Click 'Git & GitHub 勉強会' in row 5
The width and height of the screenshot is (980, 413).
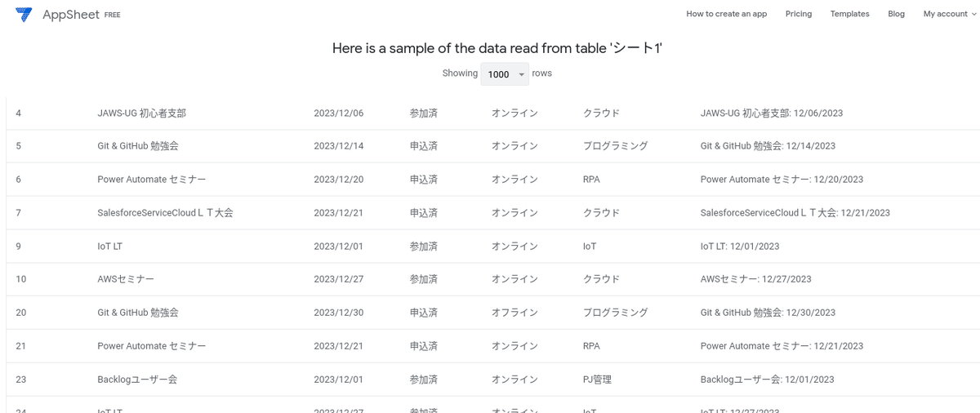(137, 146)
